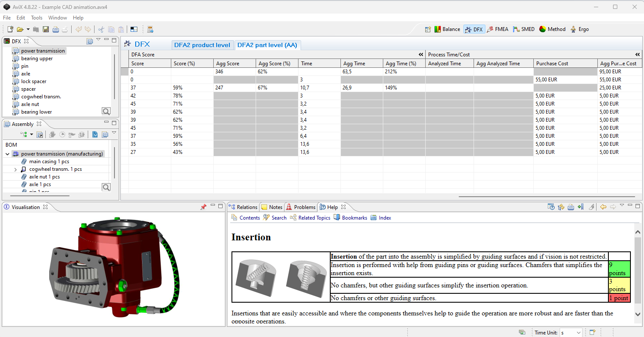The image size is (644, 337).
Task: Click the New file toolbar icon
Action: [x=10, y=29]
